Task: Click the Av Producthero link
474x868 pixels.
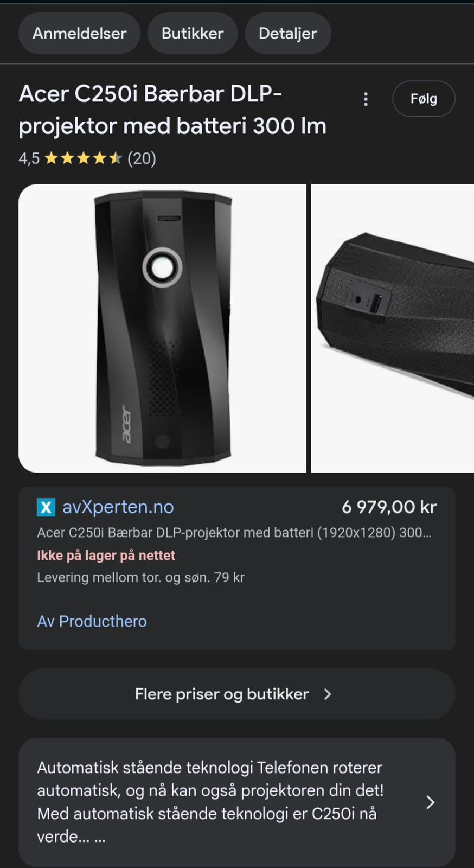Action: pyautogui.click(x=92, y=621)
